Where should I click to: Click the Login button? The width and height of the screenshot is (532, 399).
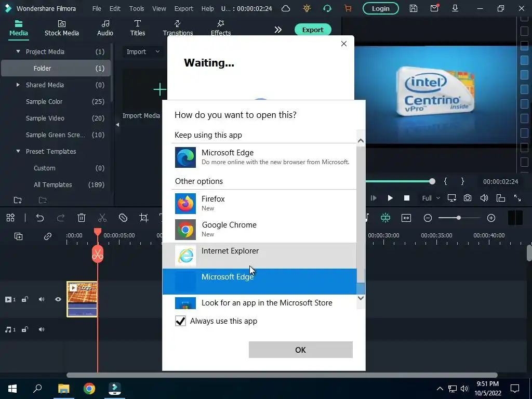click(381, 8)
